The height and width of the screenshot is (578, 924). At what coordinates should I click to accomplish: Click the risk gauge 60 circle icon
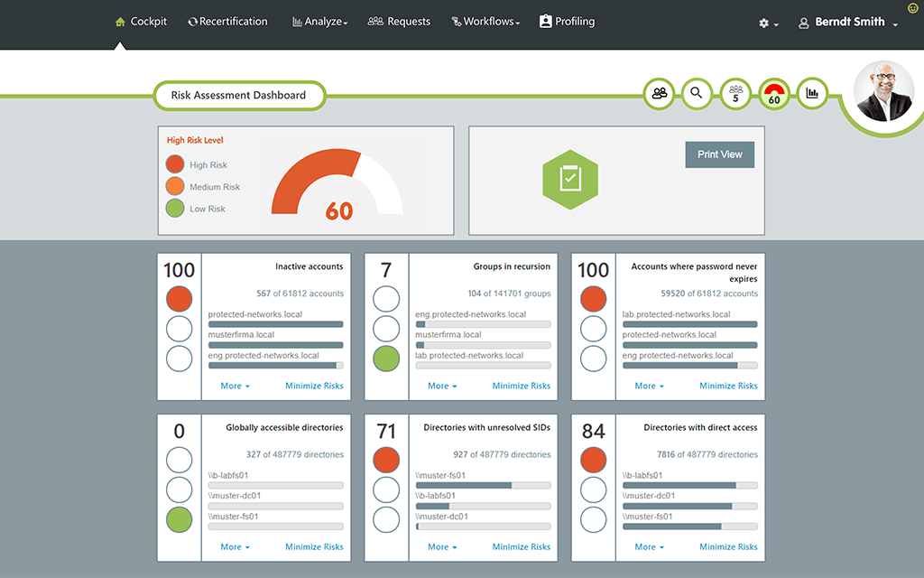(x=773, y=93)
